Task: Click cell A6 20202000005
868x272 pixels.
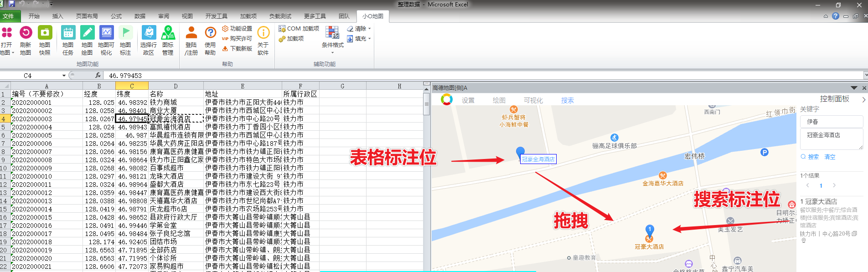Action: point(46,135)
